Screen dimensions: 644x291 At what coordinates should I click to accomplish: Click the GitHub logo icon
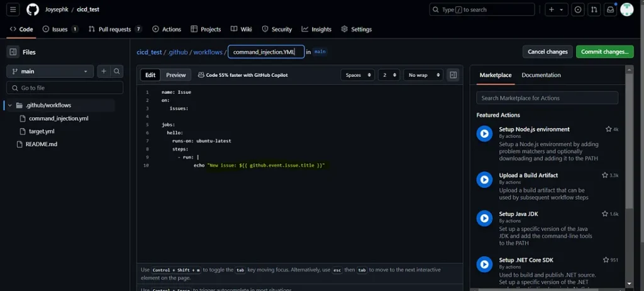coord(33,9)
